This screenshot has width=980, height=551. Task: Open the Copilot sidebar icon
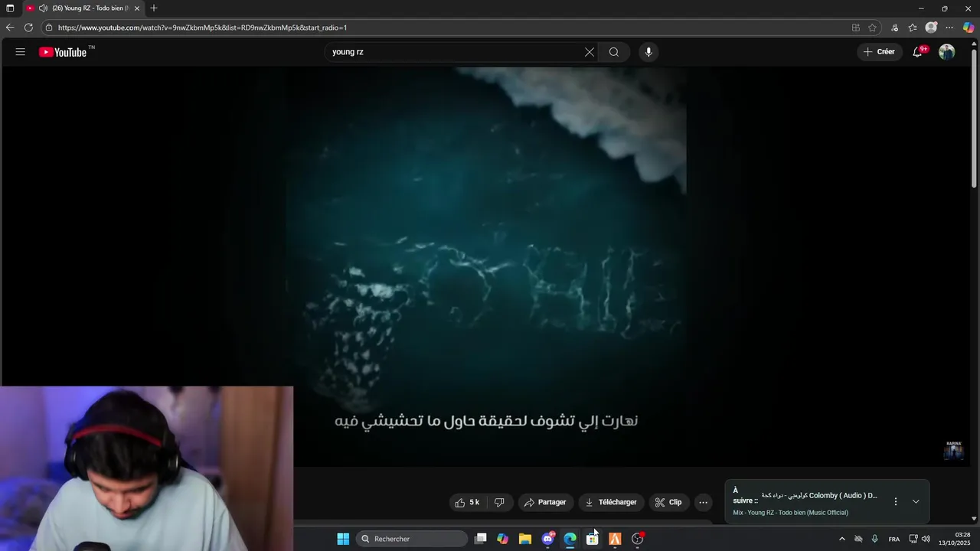pos(969,28)
